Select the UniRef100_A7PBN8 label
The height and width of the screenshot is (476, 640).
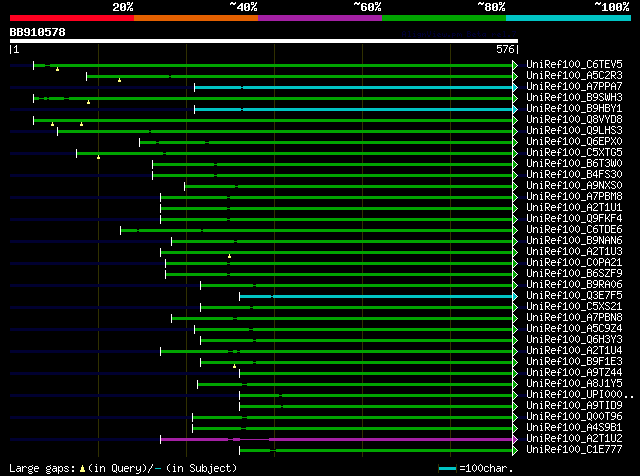tap(574, 318)
